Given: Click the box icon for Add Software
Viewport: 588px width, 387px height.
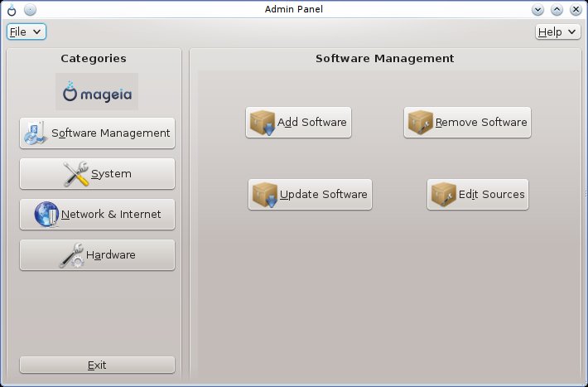Looking at the screenshot, I should click(263, 123).
